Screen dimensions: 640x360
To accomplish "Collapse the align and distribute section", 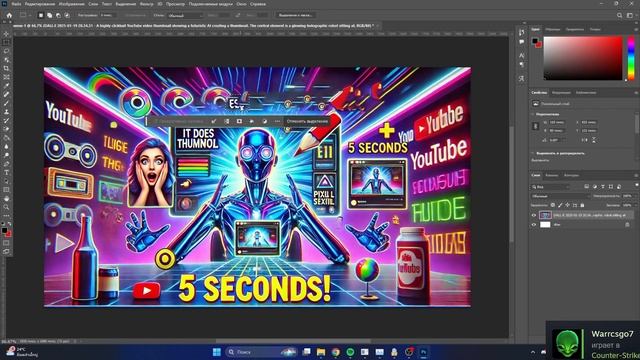I will 533,153.
